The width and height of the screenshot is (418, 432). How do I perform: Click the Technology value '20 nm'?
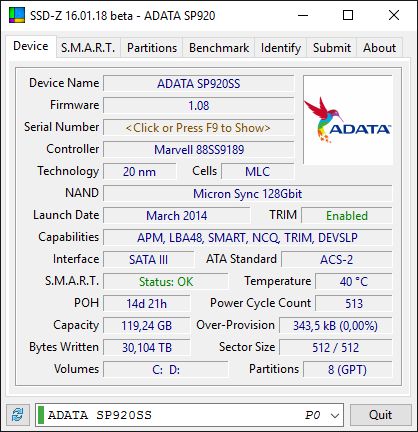tap(139, 172)
